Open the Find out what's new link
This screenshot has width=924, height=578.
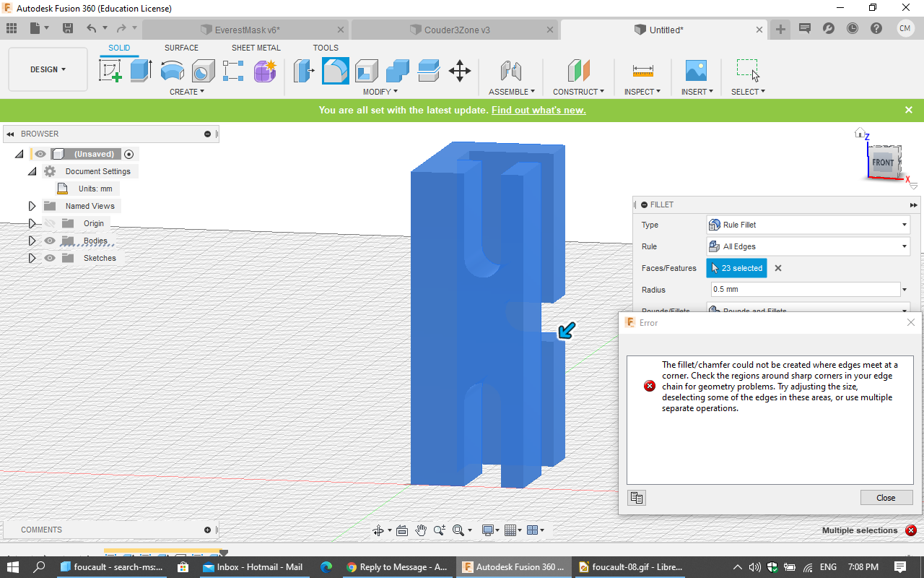click(538, 110)
